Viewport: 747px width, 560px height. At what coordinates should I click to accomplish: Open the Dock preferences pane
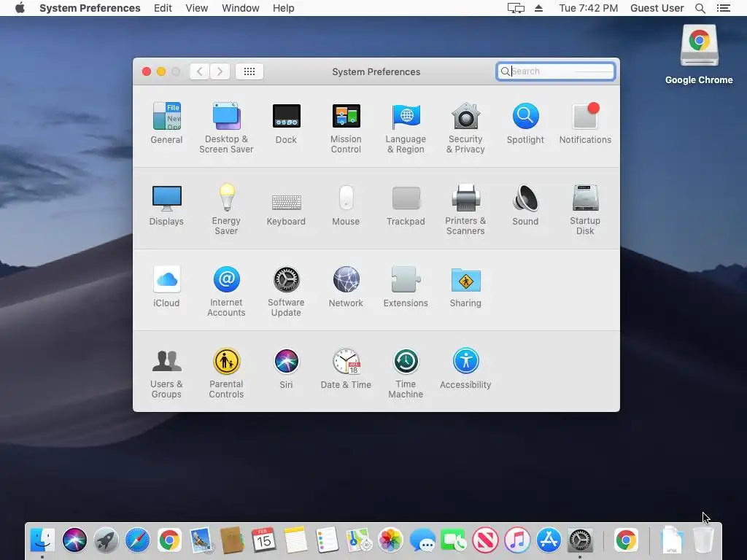[286, 122]
